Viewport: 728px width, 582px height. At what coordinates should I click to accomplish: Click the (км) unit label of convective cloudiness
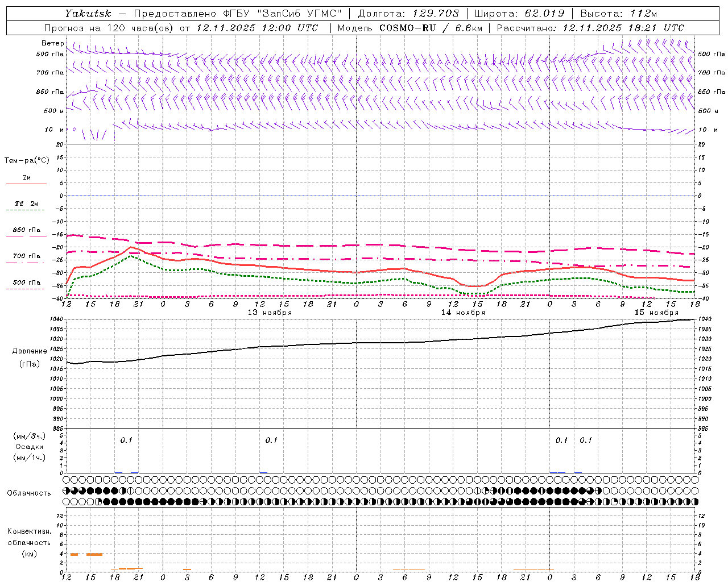[x=29, y=554]
